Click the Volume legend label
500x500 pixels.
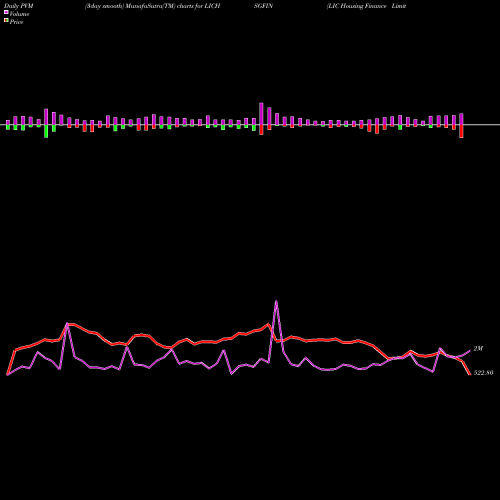[19, 14]
